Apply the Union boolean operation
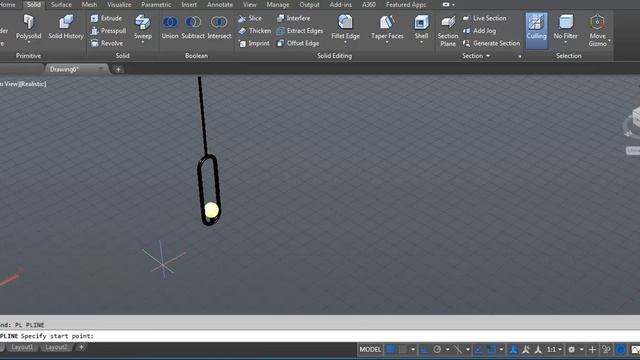This screenshot has width=640, height=360. pos(170,28)
